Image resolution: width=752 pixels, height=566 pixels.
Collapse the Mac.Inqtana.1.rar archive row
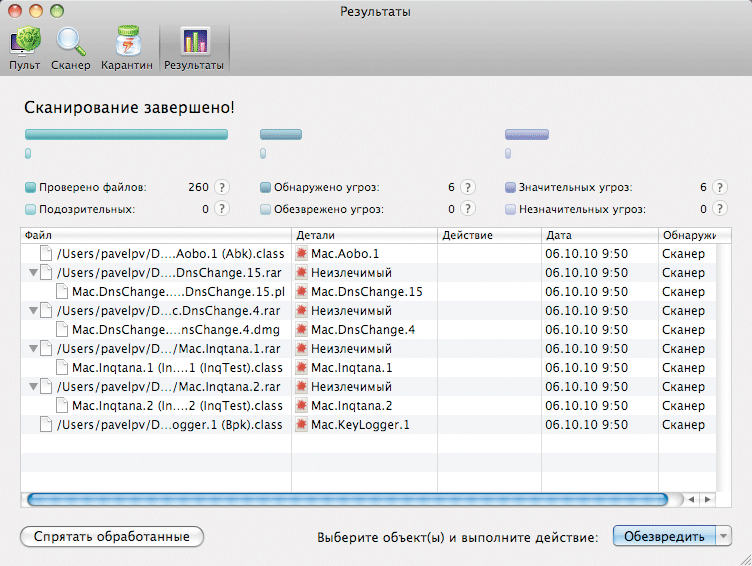point(34,349)
